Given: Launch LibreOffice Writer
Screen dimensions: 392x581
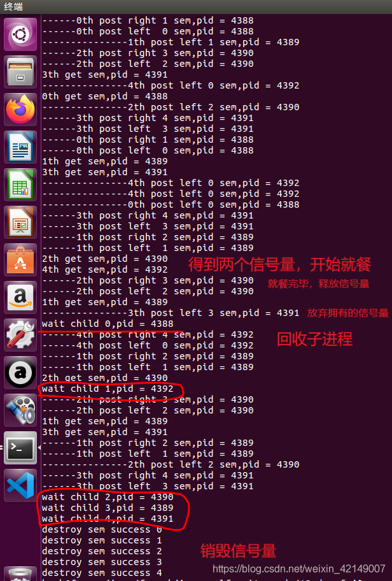Looking at the screenshot, I should (x=20, y=147).
